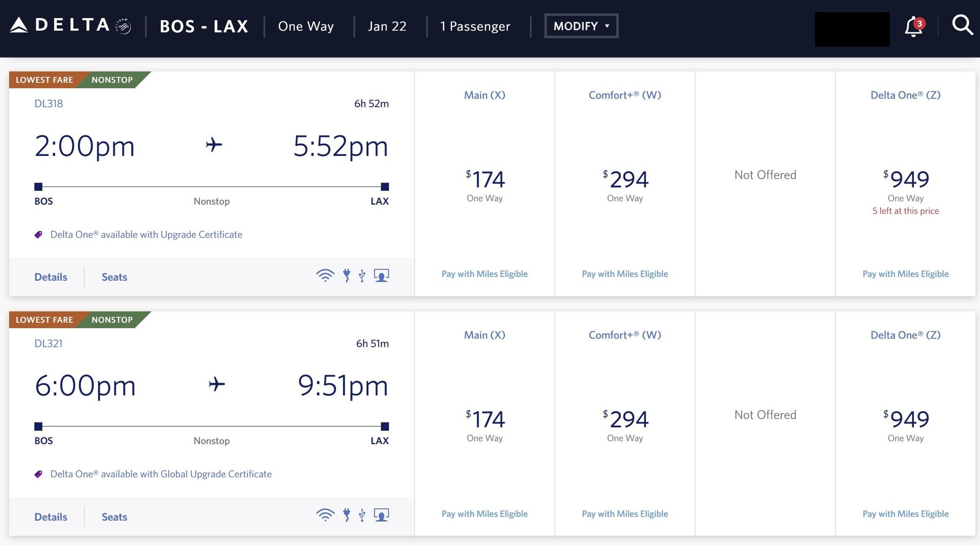Open the notifications bell icon
This screenshot has height=545, width=980.
click(913, 26)
